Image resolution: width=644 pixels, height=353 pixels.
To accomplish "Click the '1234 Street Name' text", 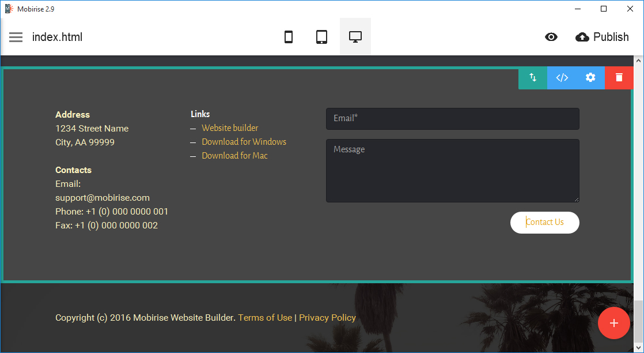I will point(92,129).
